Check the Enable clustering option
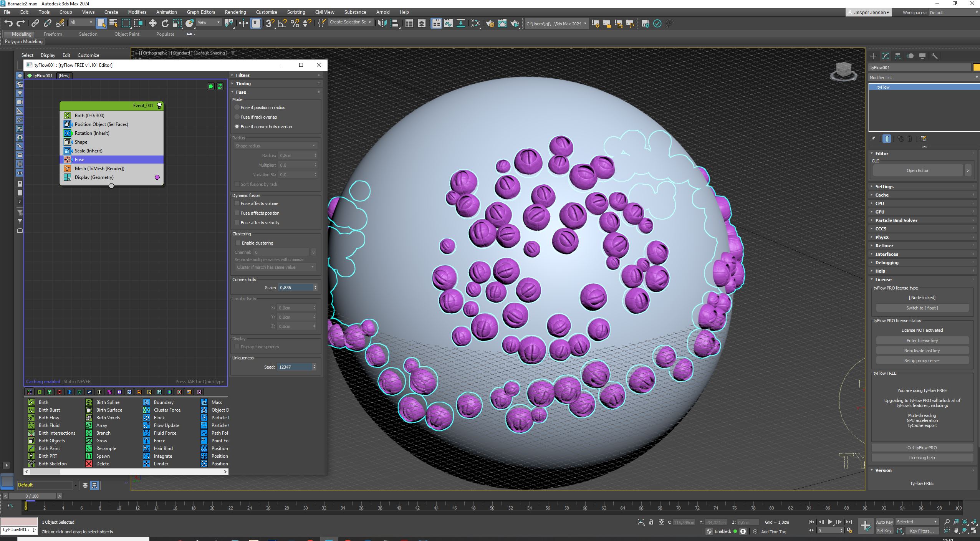 tap(238, 243)
